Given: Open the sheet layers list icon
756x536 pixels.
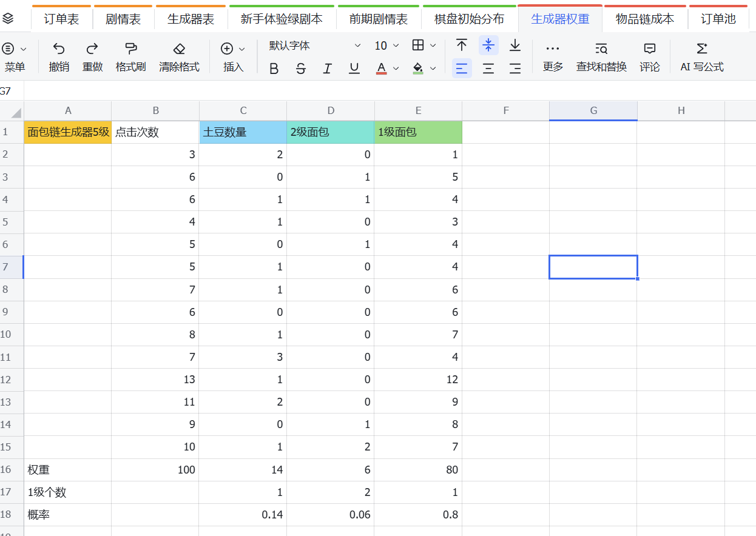Looking at the screenshot, I should [8, 18].
